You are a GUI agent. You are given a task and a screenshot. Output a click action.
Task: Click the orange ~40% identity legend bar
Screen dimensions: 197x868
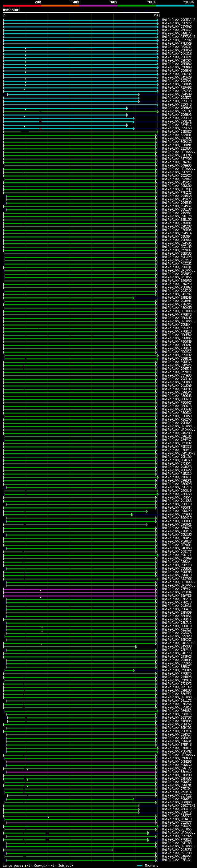tap(60, 6)
